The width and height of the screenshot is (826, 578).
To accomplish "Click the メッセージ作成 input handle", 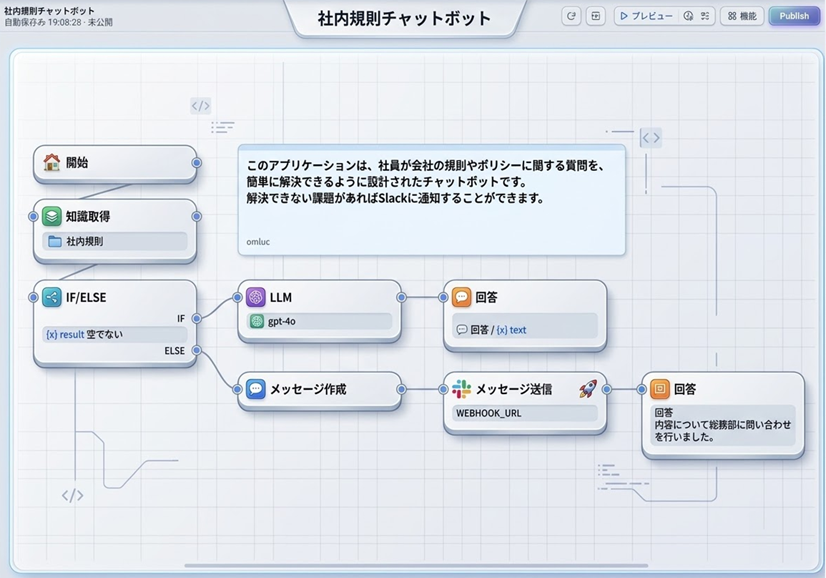I will (x=237, y=389).
